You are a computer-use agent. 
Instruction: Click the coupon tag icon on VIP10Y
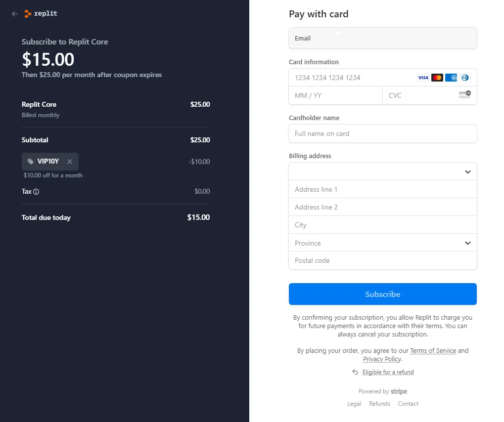coord(30,161)
